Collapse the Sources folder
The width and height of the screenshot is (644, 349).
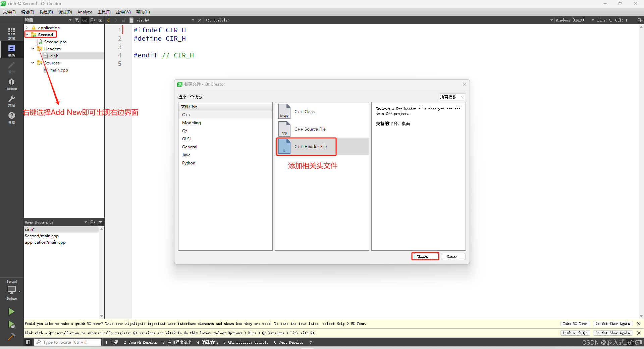pos(33,63)
